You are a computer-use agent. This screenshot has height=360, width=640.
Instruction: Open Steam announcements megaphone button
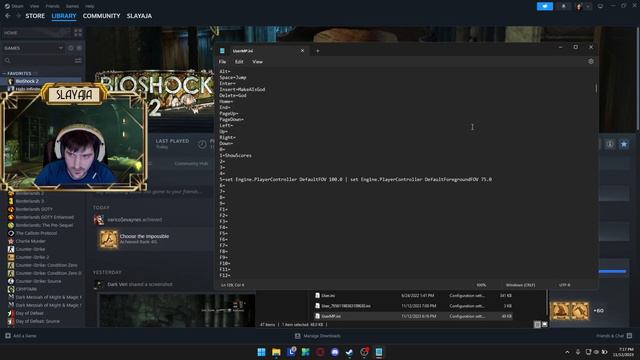[544, 7]
